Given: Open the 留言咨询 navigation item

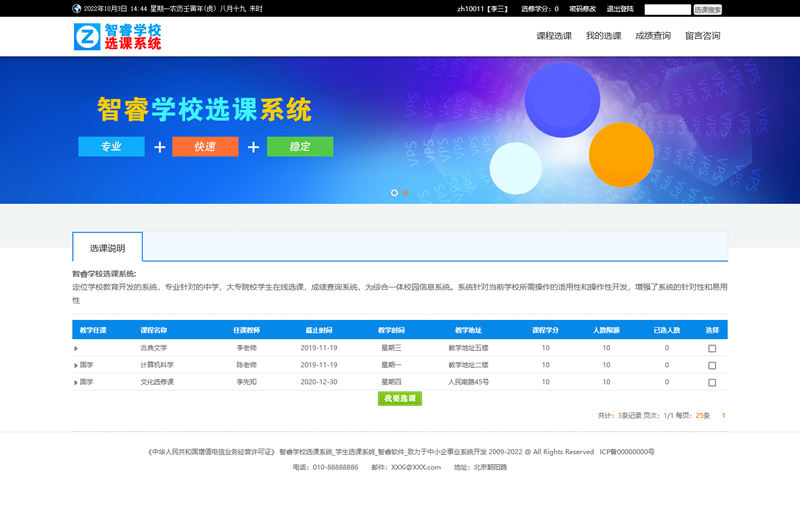Looking at the screenshot, I should coord(702,36).
